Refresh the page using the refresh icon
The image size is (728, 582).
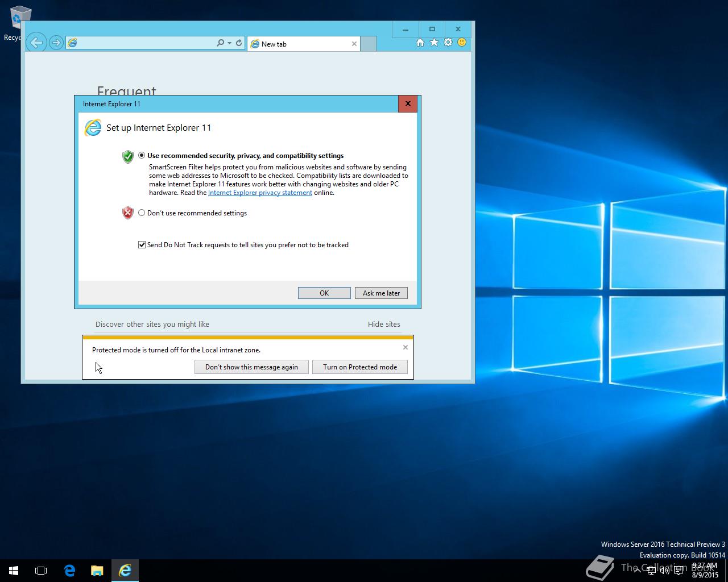[x=239, y=42]
